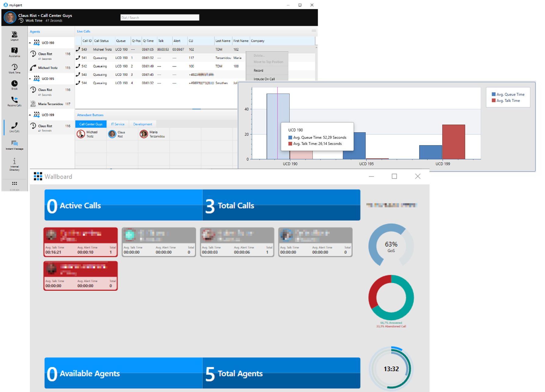This screenshot has height=392, width=545.
Task: Collapse the UCD 195 agent group
Action: pos(30,79)
